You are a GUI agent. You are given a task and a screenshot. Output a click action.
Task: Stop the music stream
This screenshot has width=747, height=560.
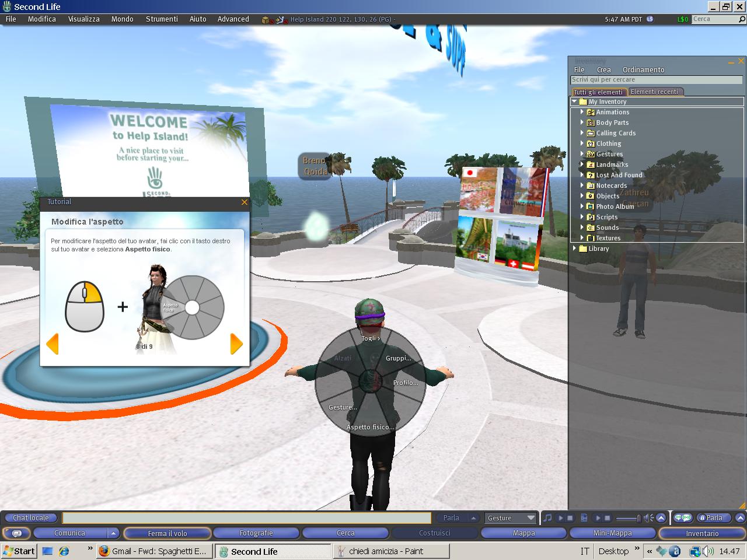tap(570, 518)
